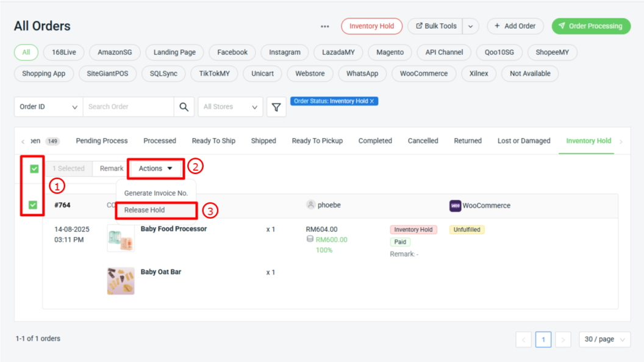Image resolution: width=644 pixels, height=362 pixels.
Task: Go to next page arrow in pagination
Action: pos(563,339)
